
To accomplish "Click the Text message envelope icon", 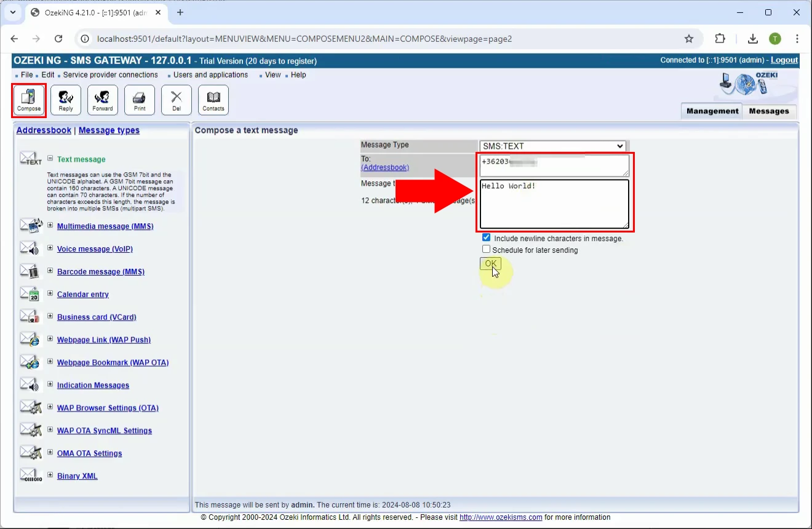I will 31,159.
